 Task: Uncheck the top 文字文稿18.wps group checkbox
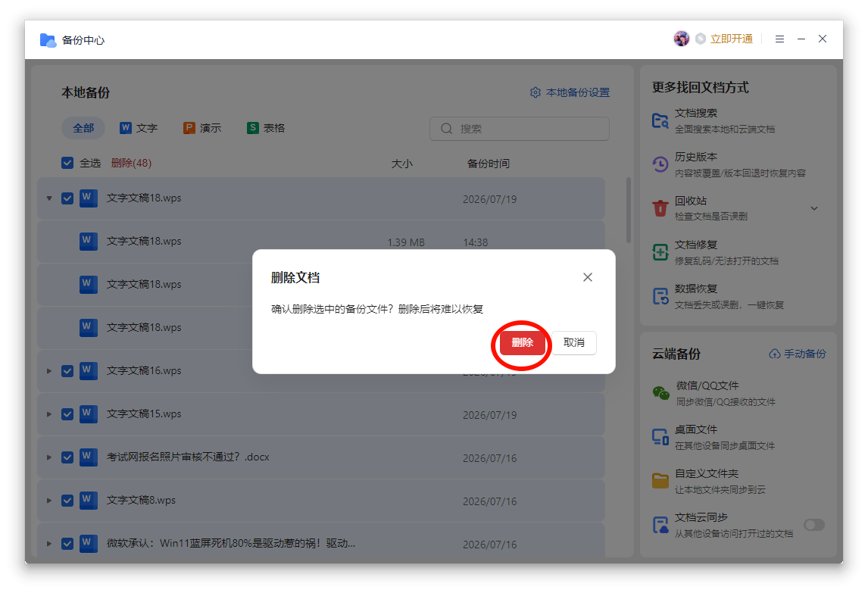[x=67, y=198]
